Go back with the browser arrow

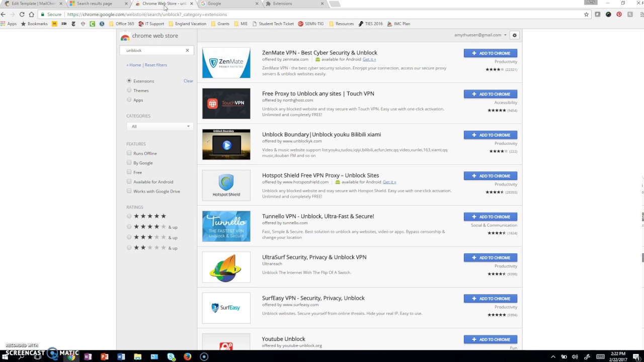click(x=4, y=15)
